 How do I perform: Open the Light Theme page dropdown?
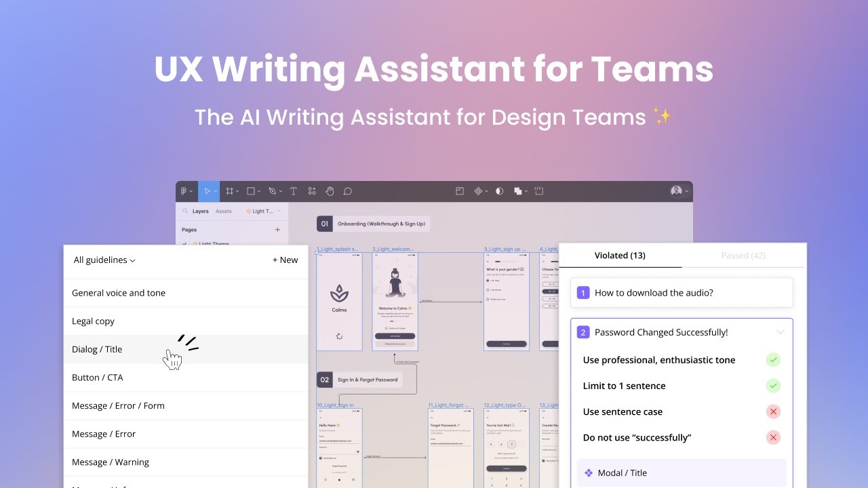coord(262,211)
